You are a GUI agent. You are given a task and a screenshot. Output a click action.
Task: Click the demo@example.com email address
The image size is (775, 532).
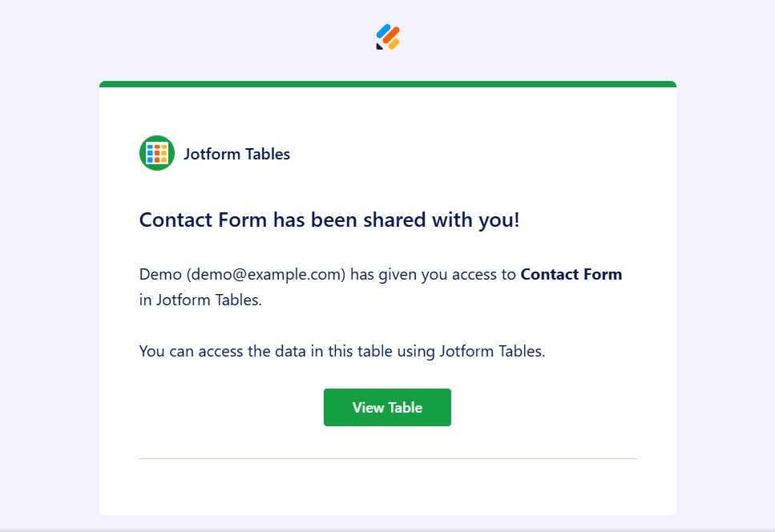(267, 274)
